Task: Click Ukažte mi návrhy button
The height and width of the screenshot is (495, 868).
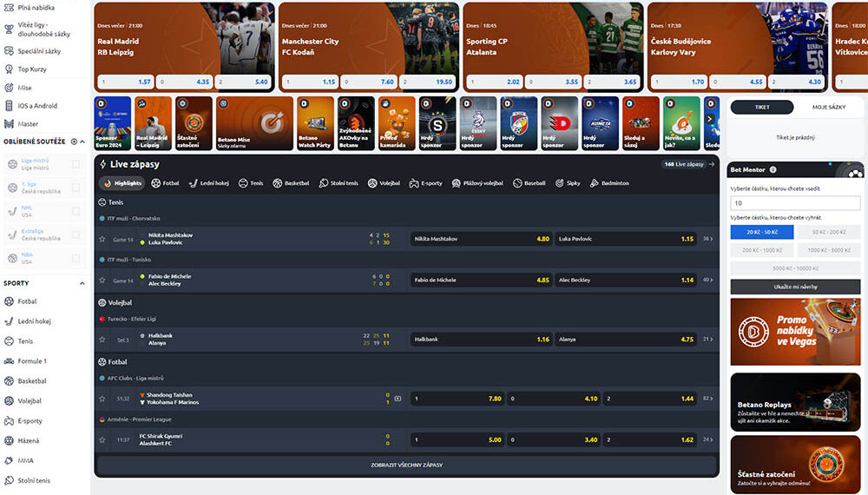Action: 795,287
